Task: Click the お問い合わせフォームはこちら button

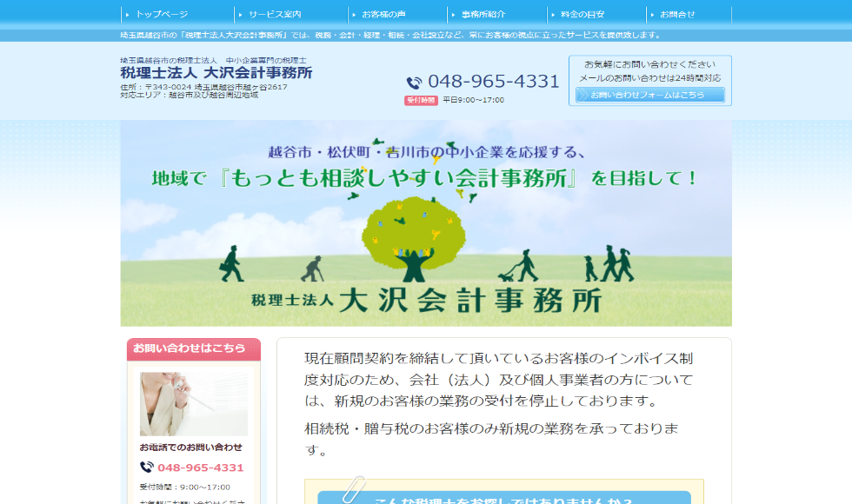Action: click(649, 95)
